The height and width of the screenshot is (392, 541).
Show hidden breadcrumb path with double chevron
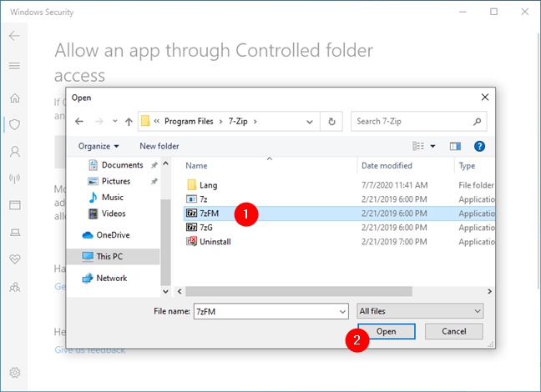(157, 121)
